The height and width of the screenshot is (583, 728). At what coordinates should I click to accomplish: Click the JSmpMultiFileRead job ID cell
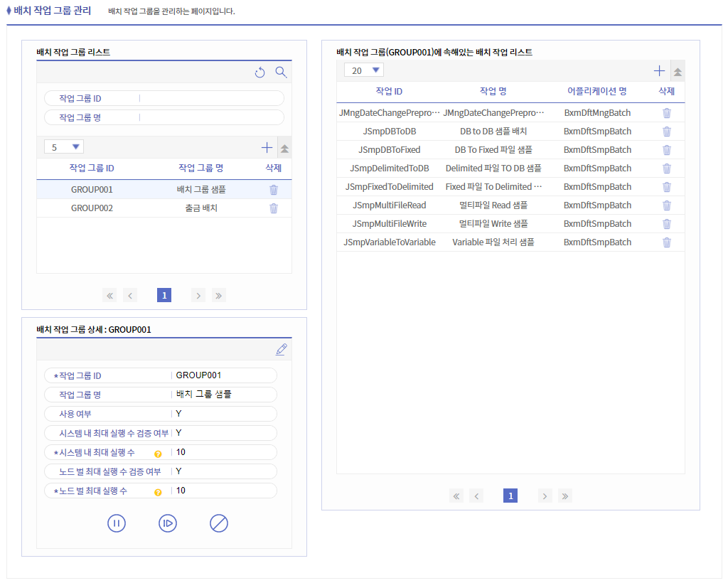(x=389, y=205)
